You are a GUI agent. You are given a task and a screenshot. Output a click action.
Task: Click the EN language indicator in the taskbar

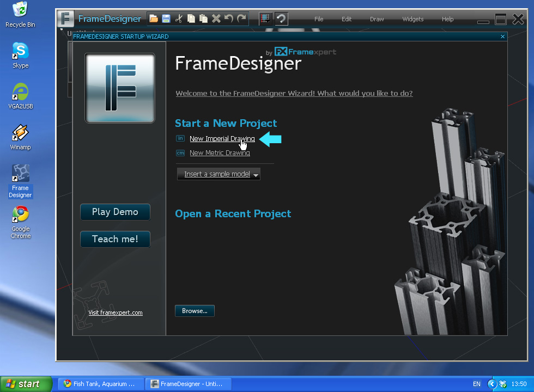tap(477, 384)
